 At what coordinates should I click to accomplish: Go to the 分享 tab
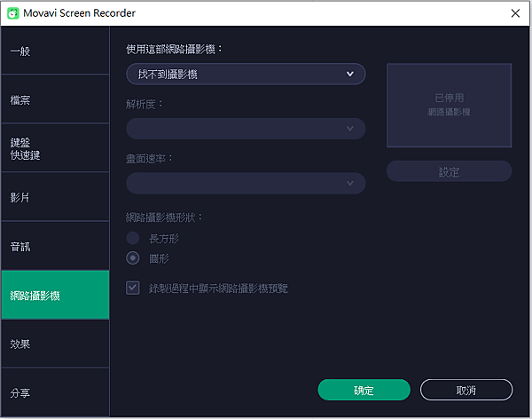[55, 392]
